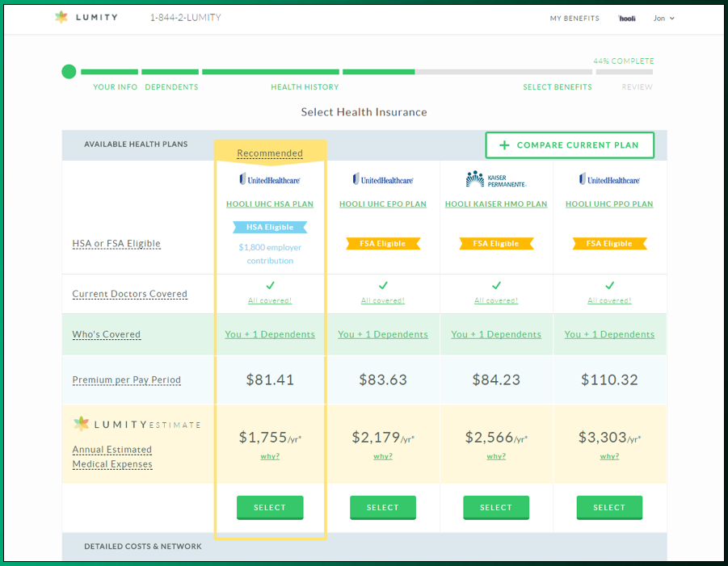
Task: Click the UnitedHealthcare logo for the PPO plan
Action: click(609, 179)
